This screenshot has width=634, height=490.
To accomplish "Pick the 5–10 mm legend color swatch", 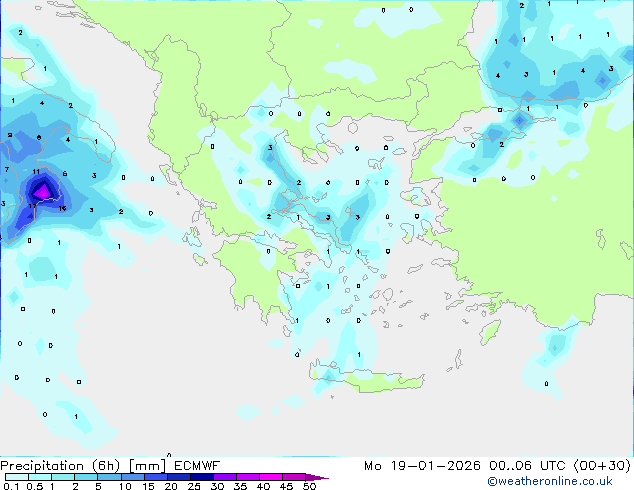I will (x=109, y=477).
